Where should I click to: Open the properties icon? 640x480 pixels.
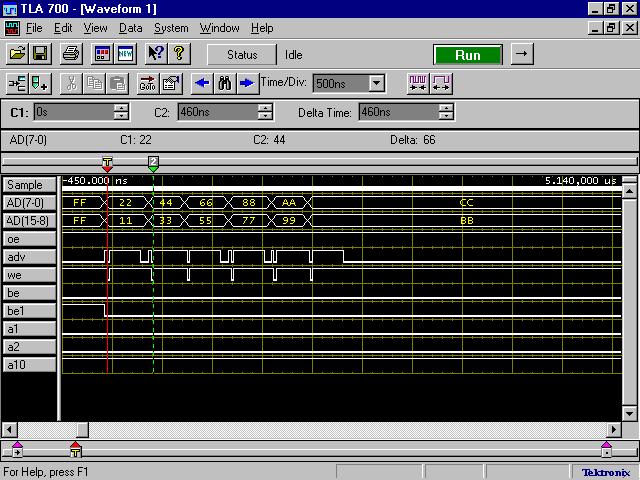pos(171,83)
